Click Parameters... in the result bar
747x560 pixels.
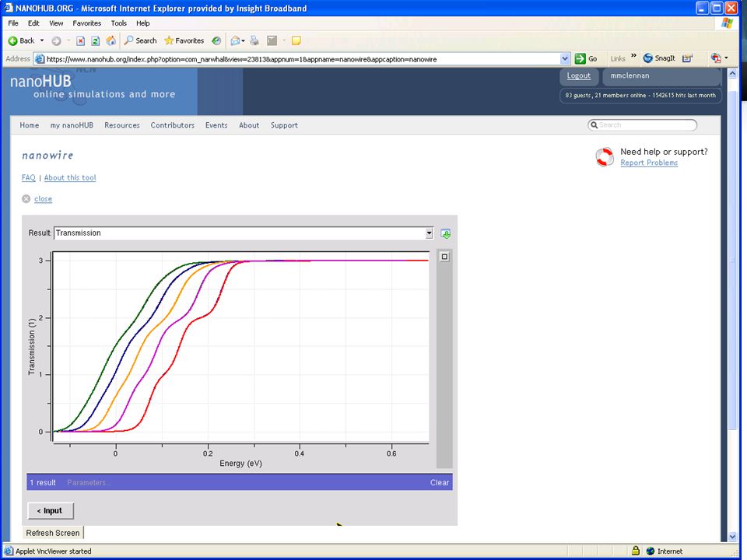(89, 482)
